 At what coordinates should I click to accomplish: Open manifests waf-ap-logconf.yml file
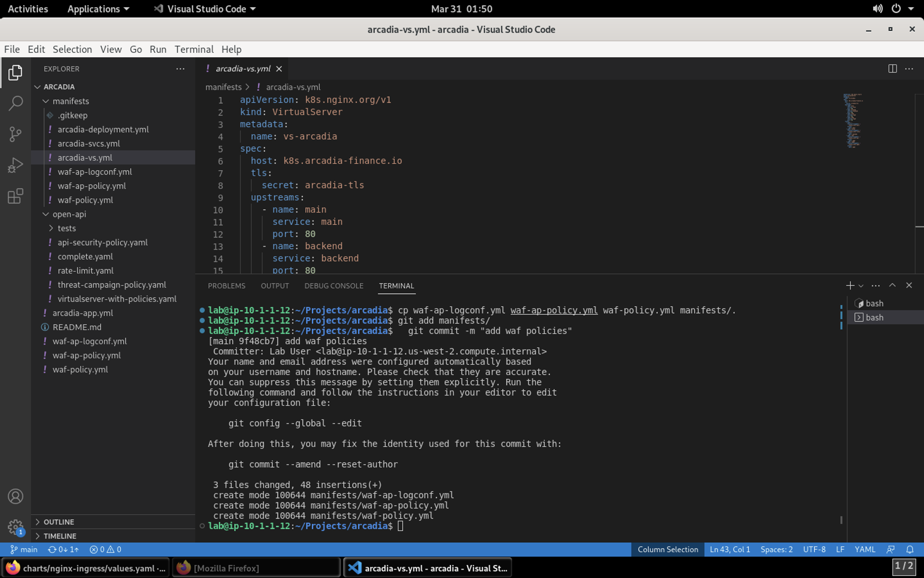point(95,172)
